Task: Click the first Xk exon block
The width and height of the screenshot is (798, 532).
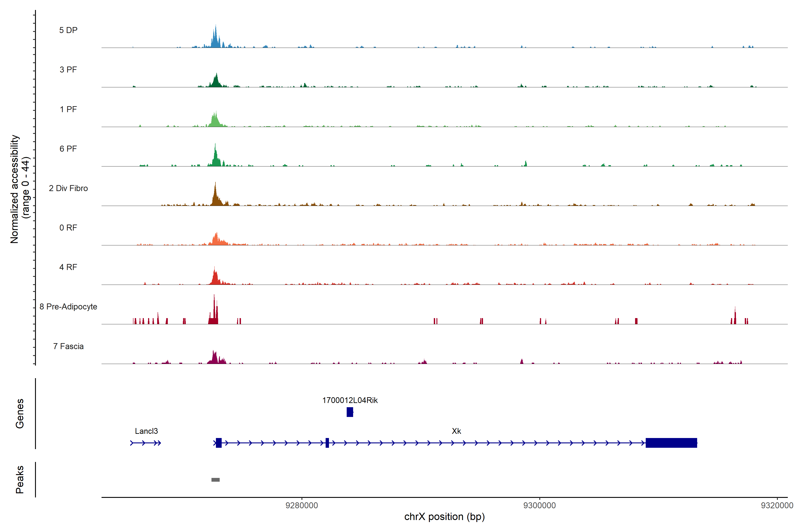Action: click(219, 443)
